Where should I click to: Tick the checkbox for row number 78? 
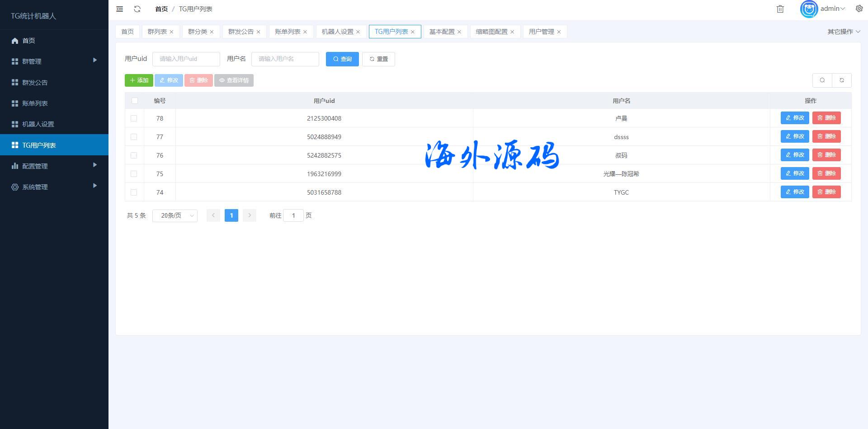[x=134, y=118]
